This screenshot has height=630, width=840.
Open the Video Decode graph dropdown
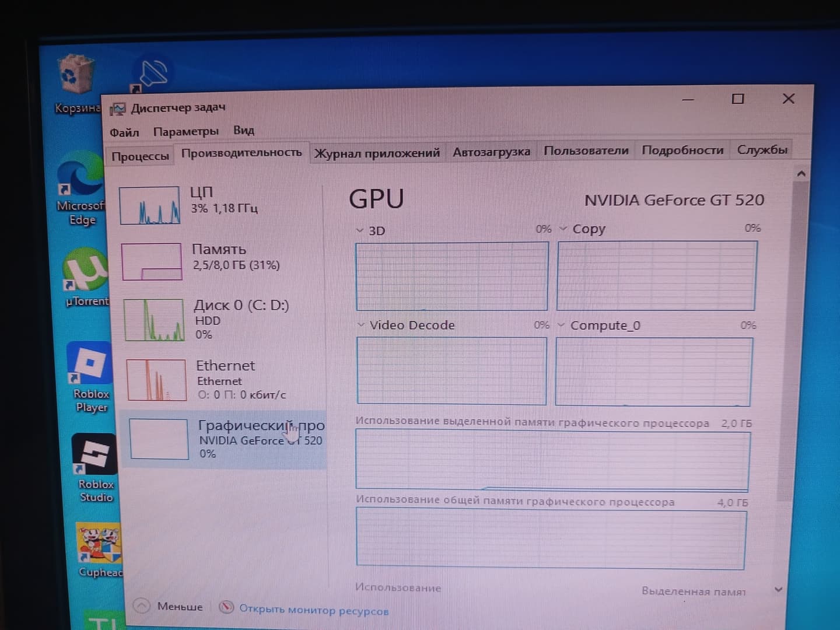coord(361,325)
